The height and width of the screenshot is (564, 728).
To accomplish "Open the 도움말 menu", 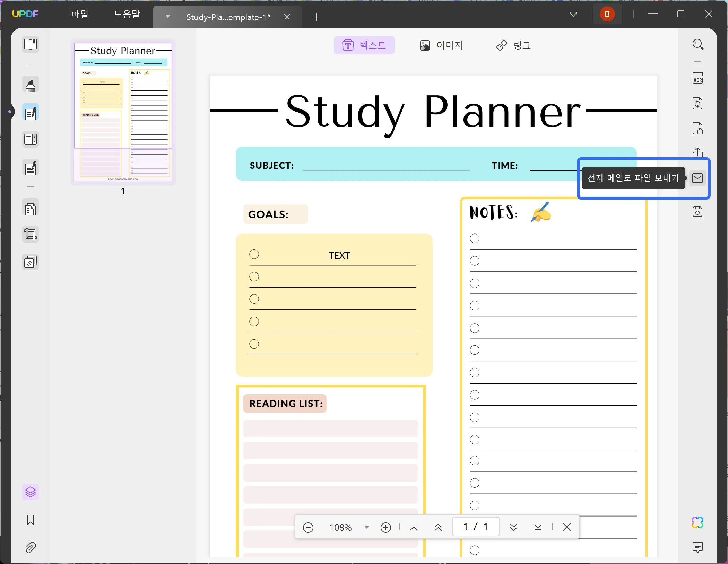I will point(127,14).
